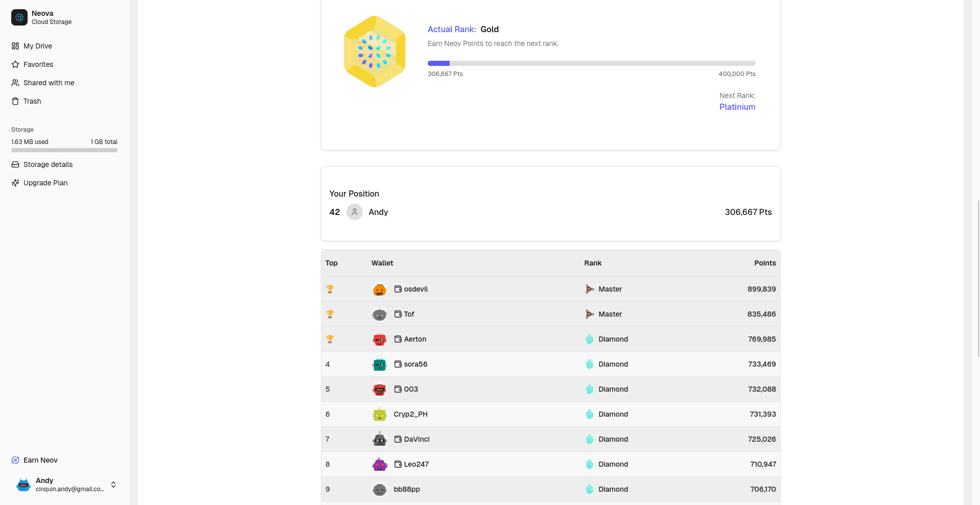Click Andy's avatar in the sidebar footer
The width and height of the screenshot is (980, 505).
click(x=24, y=485)
